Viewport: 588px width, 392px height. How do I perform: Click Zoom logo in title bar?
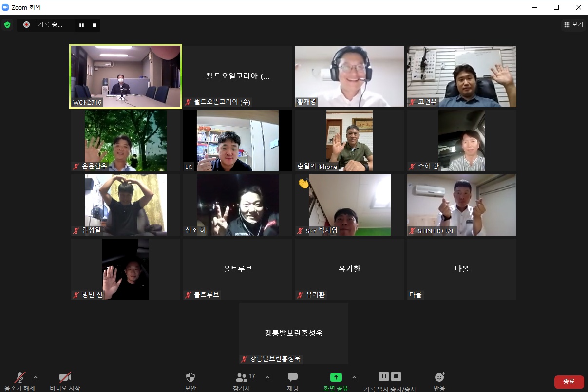(x=6, y=7)
